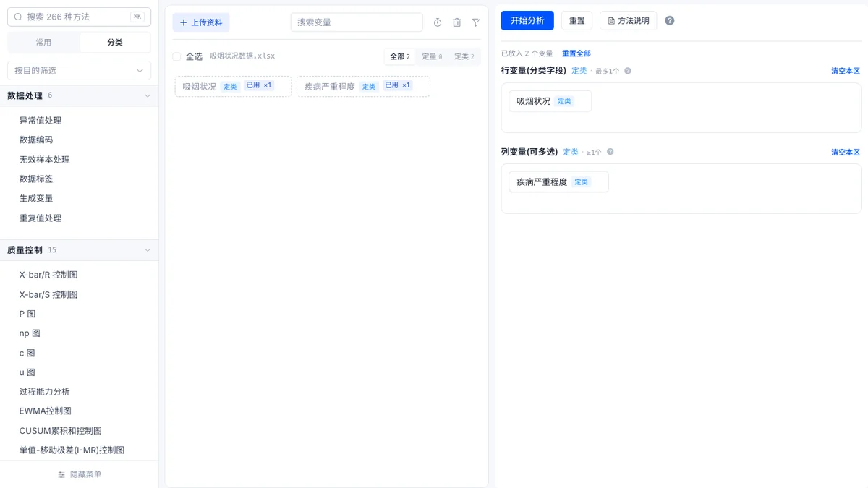Open 生成变量 method

[x=36, y=198]
